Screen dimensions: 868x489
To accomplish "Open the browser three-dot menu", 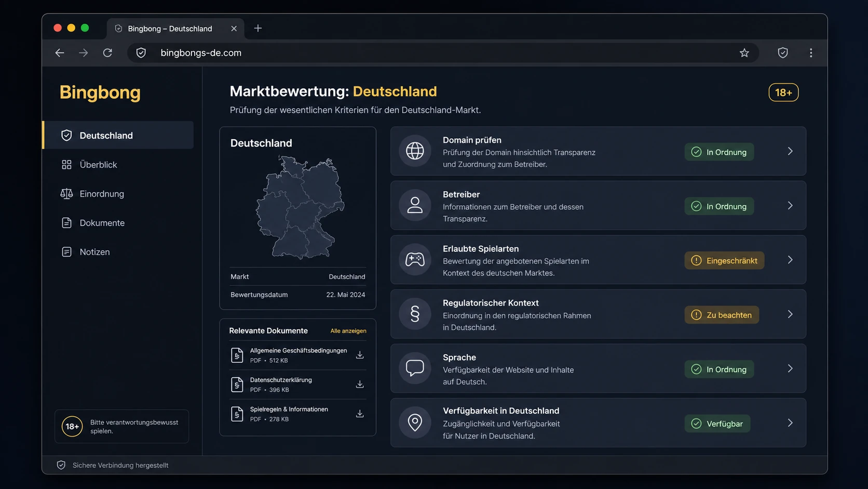I will point(811,52).
